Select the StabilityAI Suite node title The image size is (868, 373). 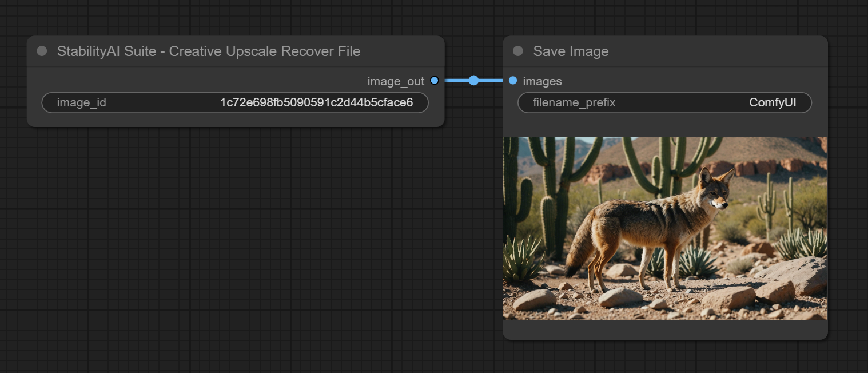(x=209, y=51)
